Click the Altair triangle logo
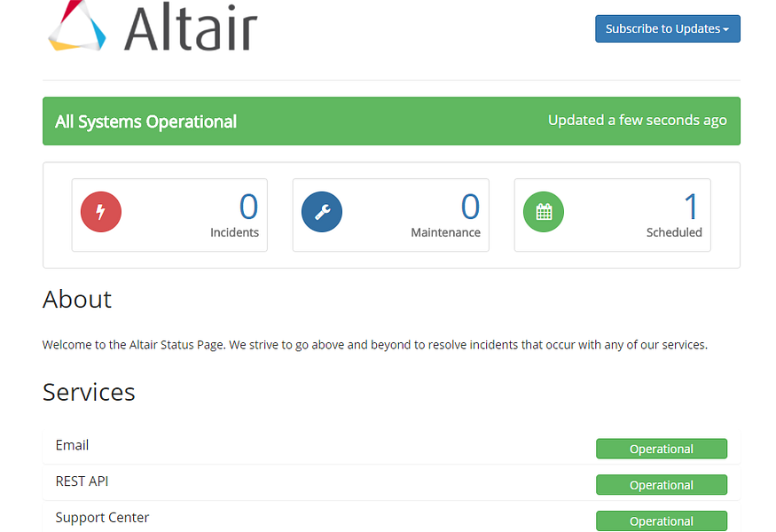Image resolution: width=776 pixels, height=532 pixels. pyautogui.click(x=76, y=26)
